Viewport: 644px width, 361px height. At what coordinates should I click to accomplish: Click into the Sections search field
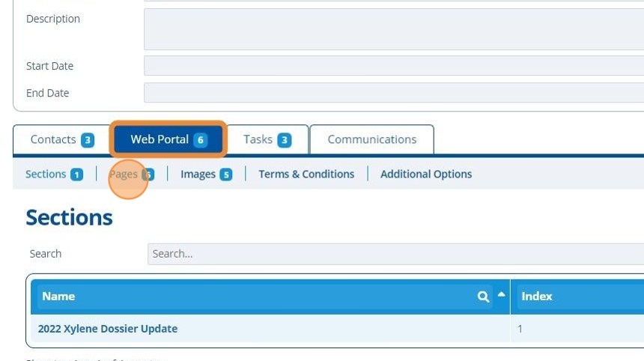tap(389, 254)
